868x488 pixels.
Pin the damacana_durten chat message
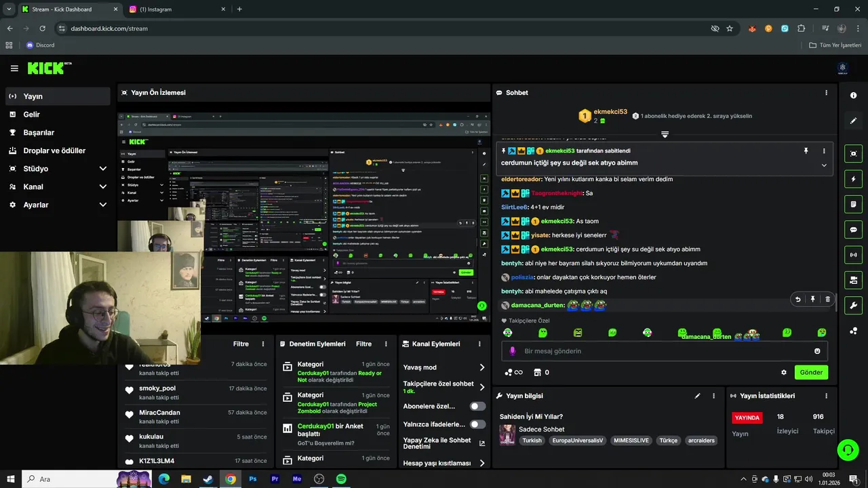(x=812, y=299)
